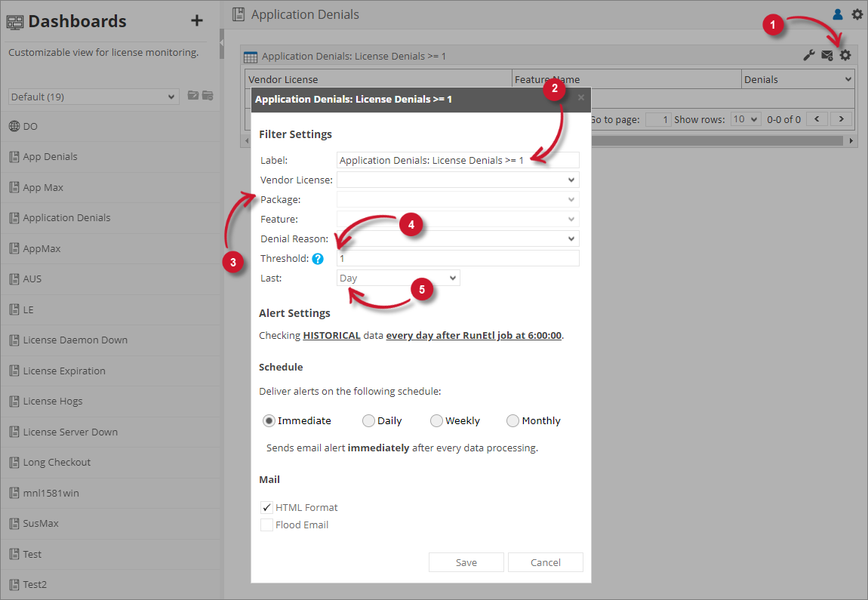Uncheck the HTML Format checkbox
868x600 pixels.
tap(266, 508)
